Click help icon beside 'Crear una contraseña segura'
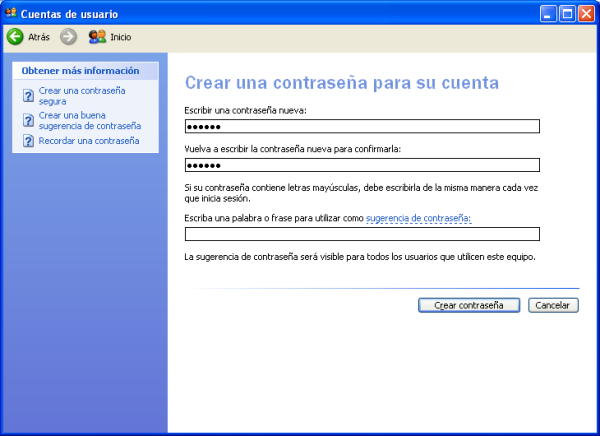The height and width of the screenshot is (436, 600). pyautogui.click(x=28, y=96)
